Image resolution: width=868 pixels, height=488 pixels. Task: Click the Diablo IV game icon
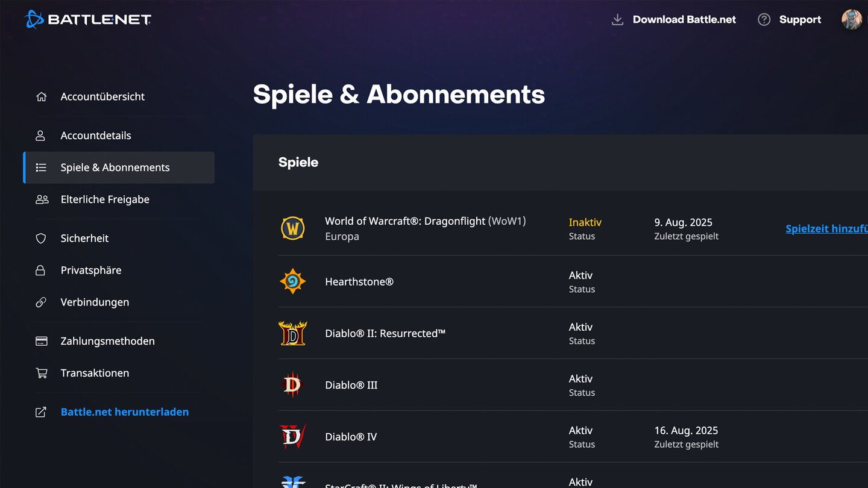point(293,437)
